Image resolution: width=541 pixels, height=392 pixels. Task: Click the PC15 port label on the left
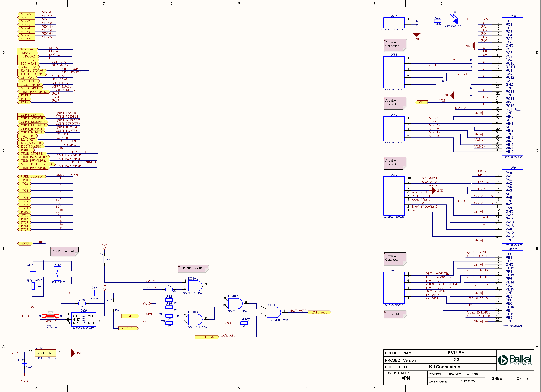click(x=24, y=229)
